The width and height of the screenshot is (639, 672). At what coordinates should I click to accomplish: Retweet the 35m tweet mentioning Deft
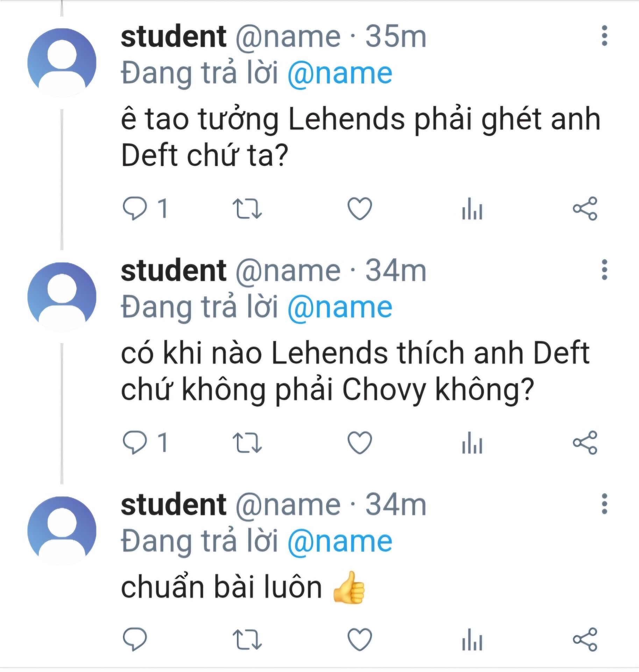coord(247,209)
